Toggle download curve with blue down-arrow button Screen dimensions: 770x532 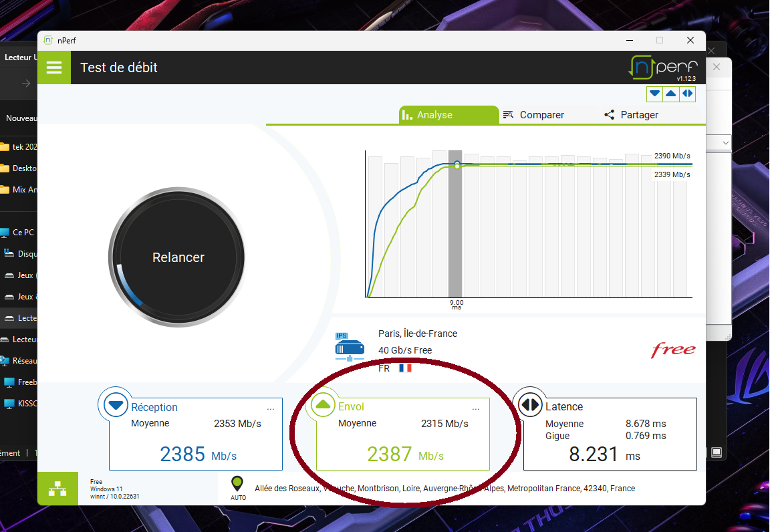(x=654, y=94)
